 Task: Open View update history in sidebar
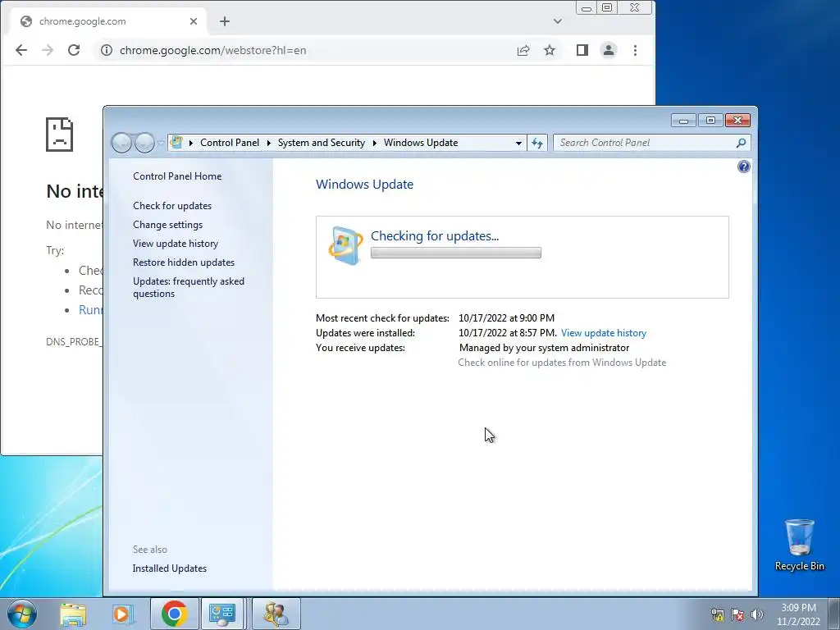click(x=176, y=244)
